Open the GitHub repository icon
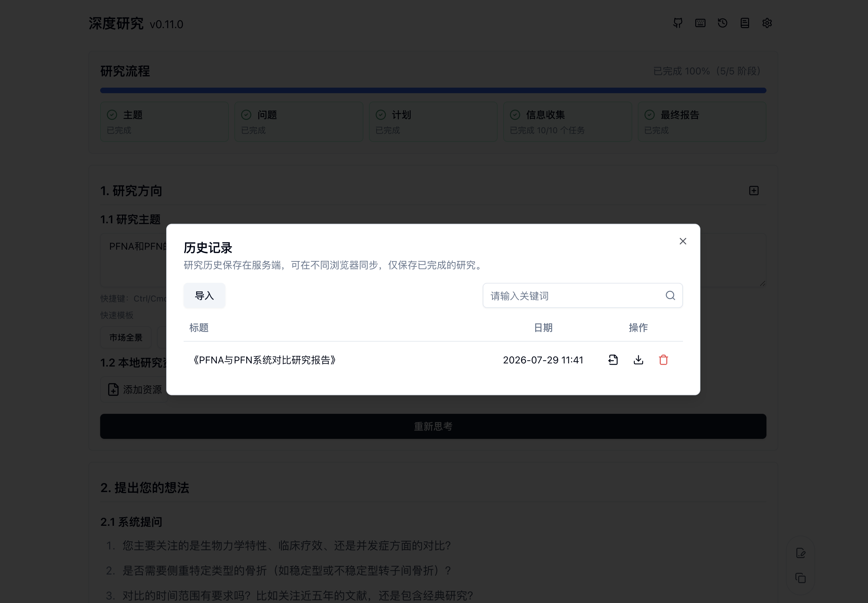 point(678,23)
